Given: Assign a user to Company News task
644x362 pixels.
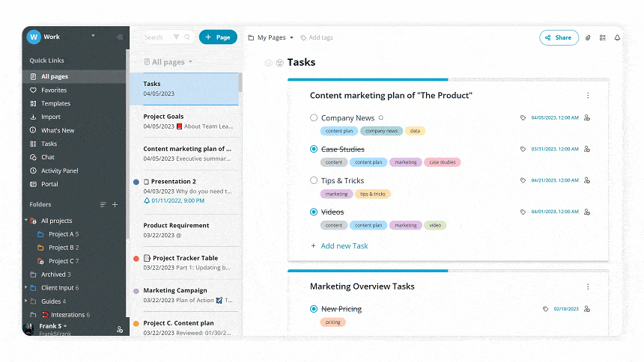Looking at the screenshot, I should point(587,117).
